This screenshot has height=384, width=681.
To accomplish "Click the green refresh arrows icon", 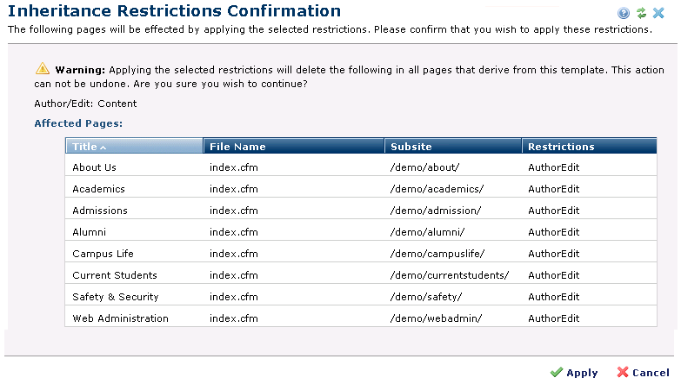I will (641, 13).
